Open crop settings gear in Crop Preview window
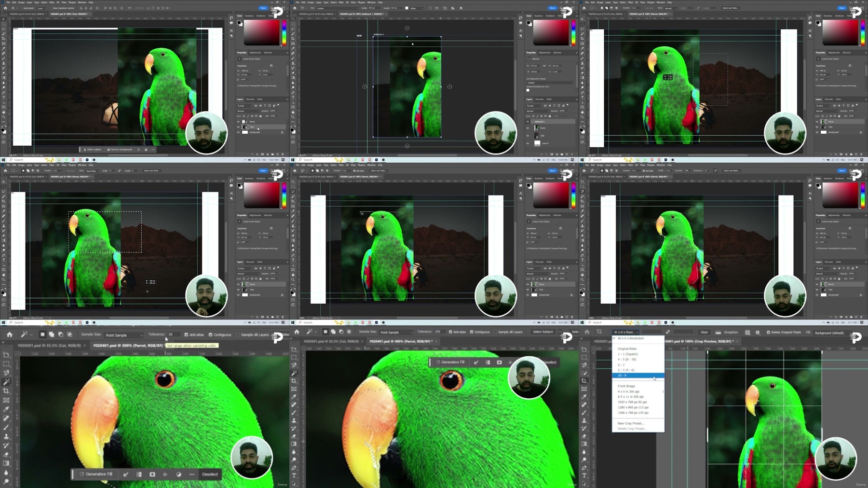This screenshot has width=868, height=488. coord(758,332)
